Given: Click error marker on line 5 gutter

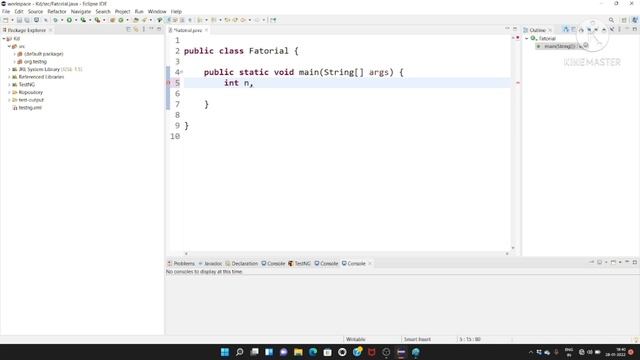Looking at the screenshot, I should pos(169,83).
